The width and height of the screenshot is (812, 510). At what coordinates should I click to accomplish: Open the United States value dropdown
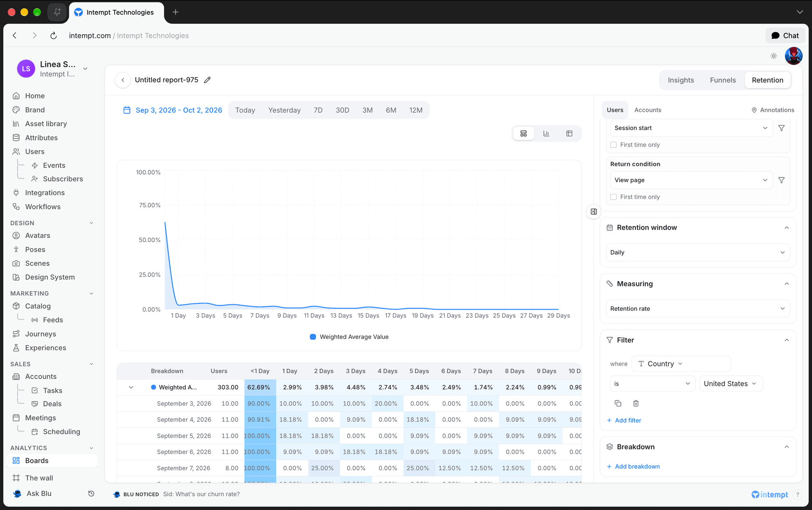tap(731, 384)
